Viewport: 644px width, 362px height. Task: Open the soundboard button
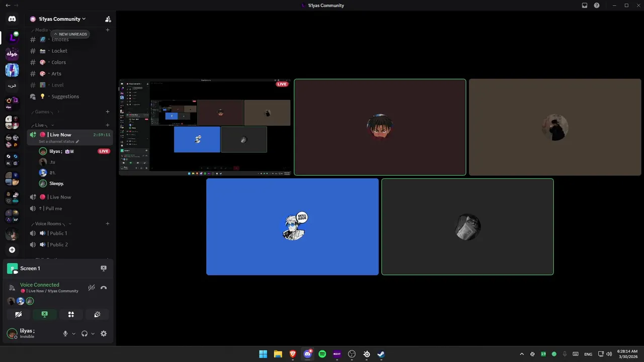click(97, 314)
